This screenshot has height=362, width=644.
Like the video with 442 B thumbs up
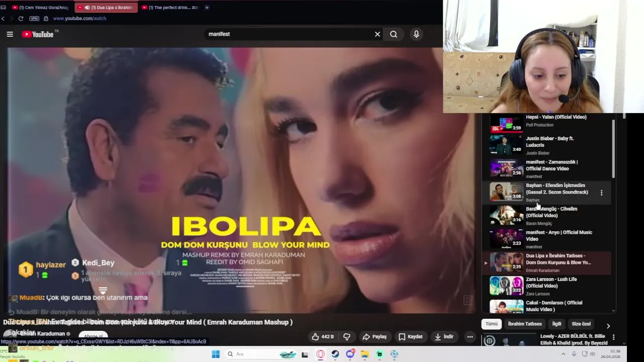pos(323,337)
